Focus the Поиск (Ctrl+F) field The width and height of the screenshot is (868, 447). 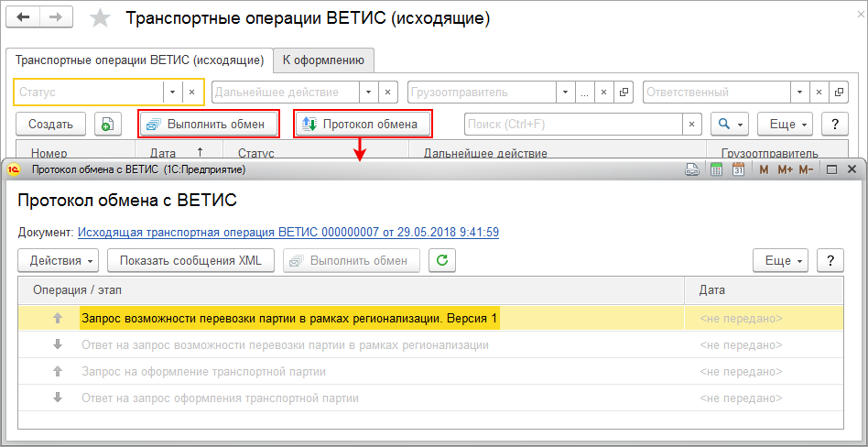pyautogui.click(x=573, y=124)
